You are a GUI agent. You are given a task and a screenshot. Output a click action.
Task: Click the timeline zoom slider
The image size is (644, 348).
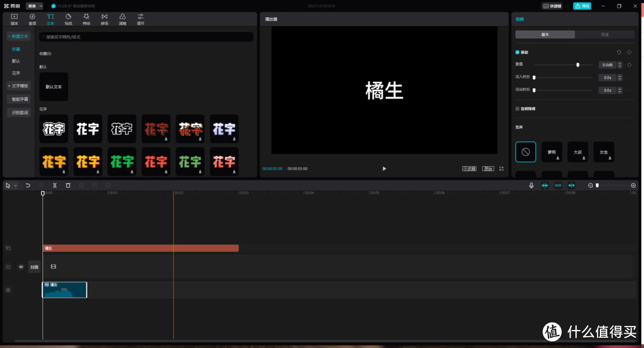(x=612, y=186)
